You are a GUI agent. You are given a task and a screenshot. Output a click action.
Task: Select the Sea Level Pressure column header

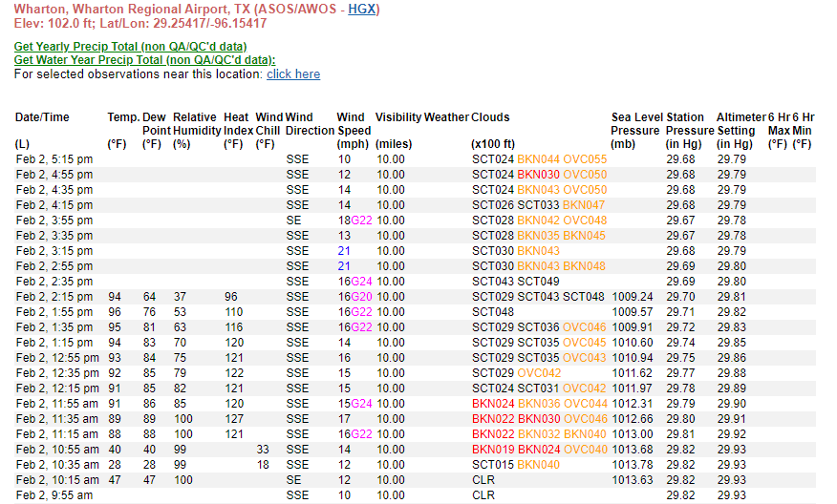tap(634, 124)
